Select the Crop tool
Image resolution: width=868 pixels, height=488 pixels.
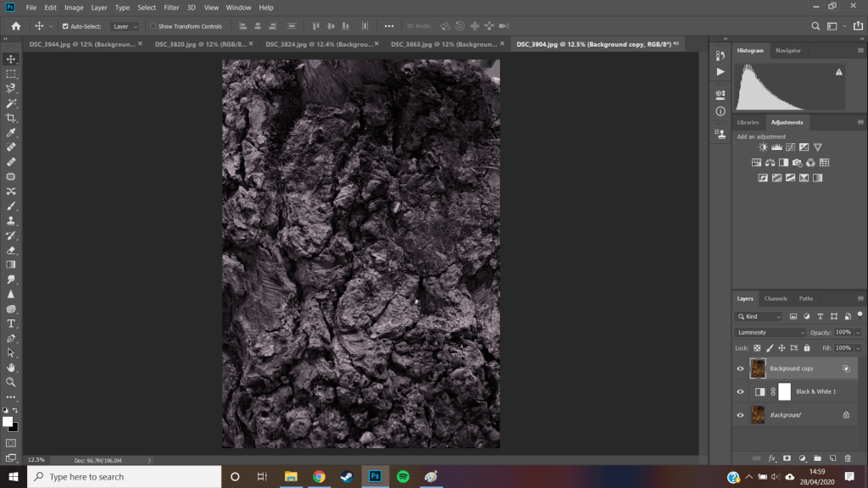pos(11,118)
